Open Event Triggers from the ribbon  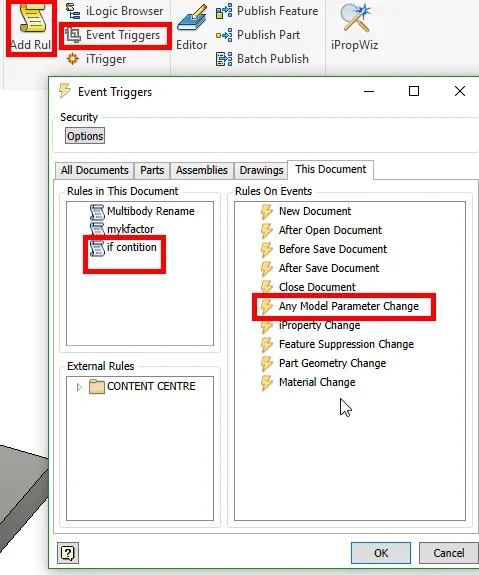coord(112,35)
